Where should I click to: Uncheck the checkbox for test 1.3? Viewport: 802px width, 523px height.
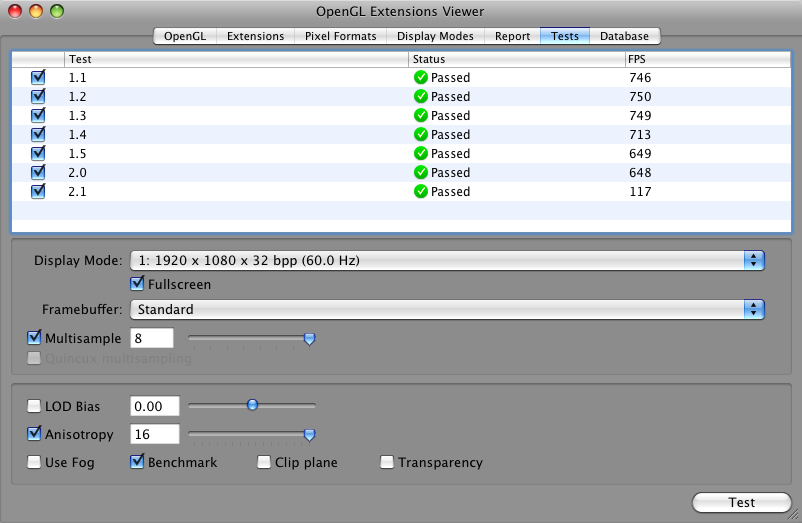point(38,116)
